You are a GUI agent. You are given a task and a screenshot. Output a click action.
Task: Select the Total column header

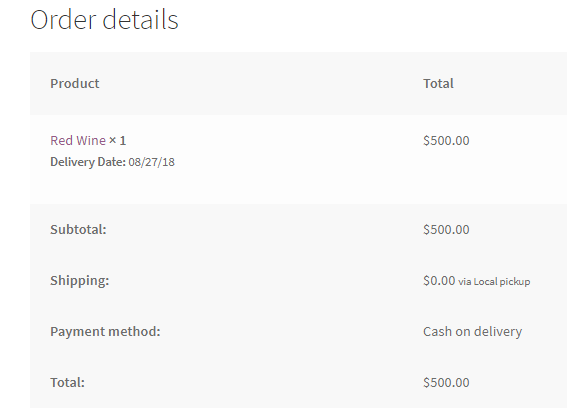click(x=438, y=84)
